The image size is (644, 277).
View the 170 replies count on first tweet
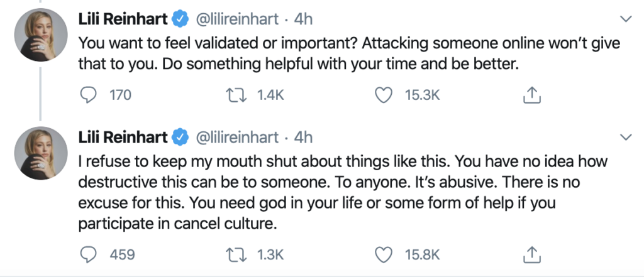121,95
